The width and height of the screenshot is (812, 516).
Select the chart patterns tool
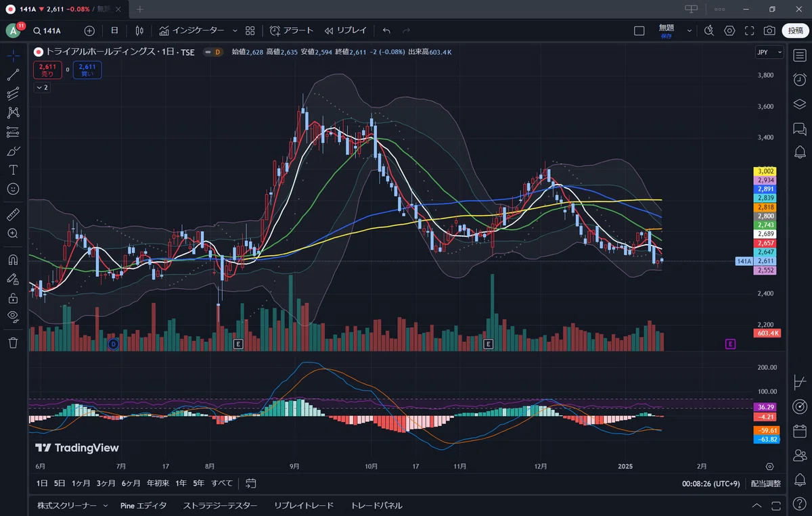(x=13, y=113)
